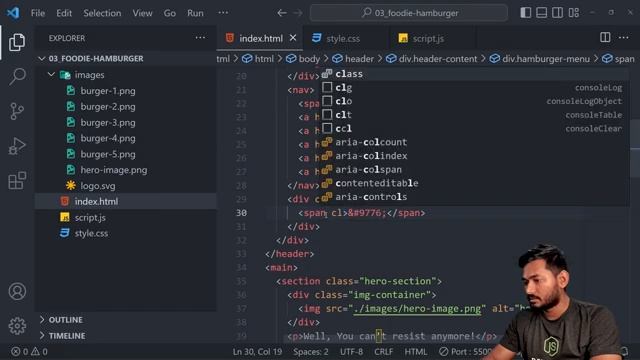Open the Selection menu
Image resolution: width=640 pixels, height=360 pixels.
[102, 13]
